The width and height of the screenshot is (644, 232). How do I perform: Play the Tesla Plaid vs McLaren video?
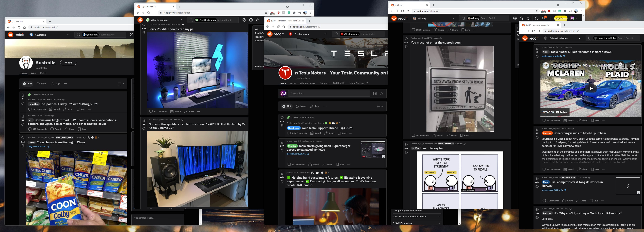point(591,88)
